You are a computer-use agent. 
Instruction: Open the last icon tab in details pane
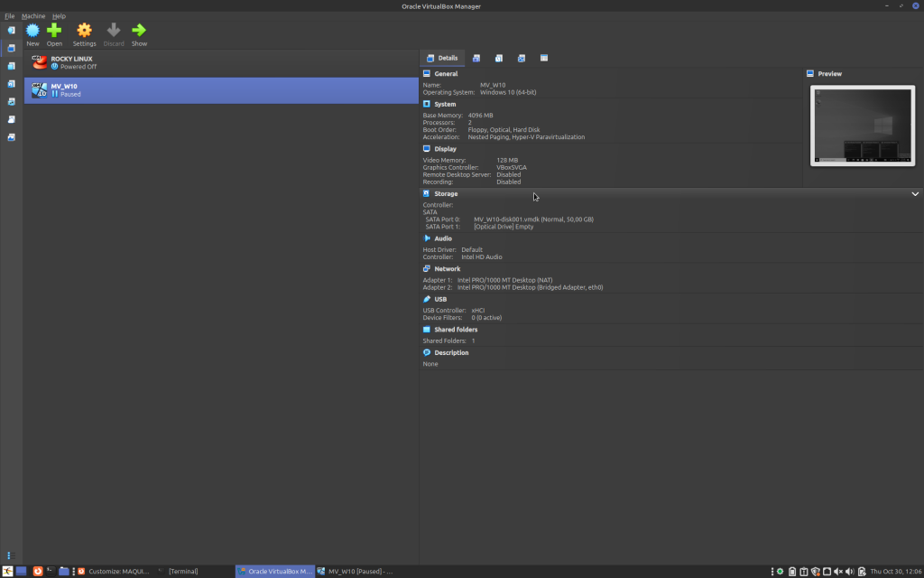point(544,58)
